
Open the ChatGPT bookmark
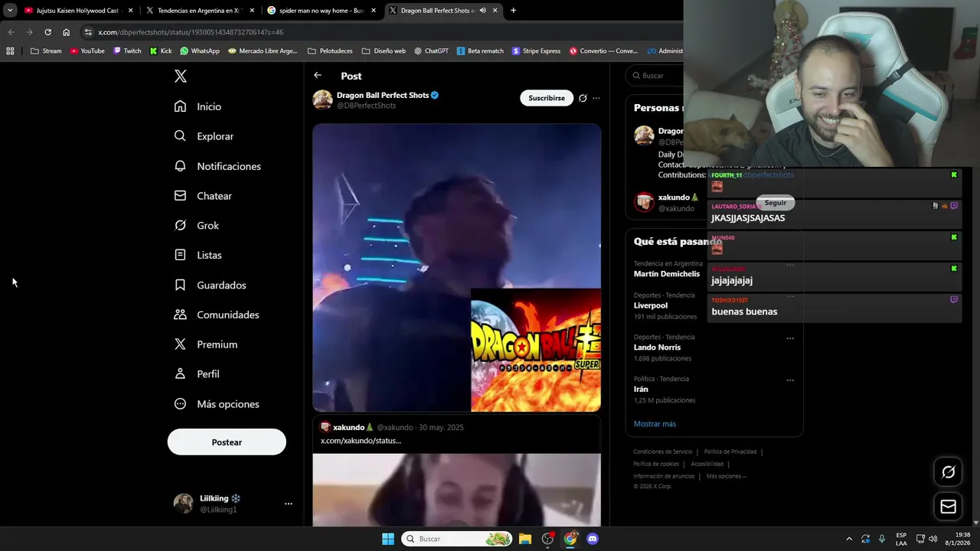[431, 51]
